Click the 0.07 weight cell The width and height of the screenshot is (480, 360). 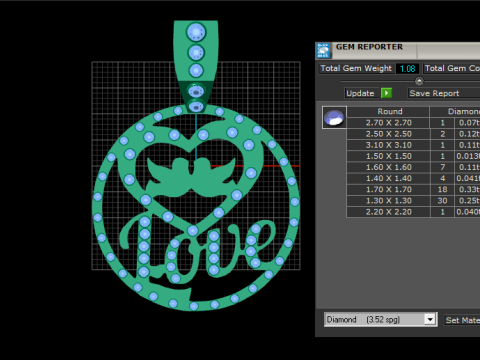tap(468, 123)
